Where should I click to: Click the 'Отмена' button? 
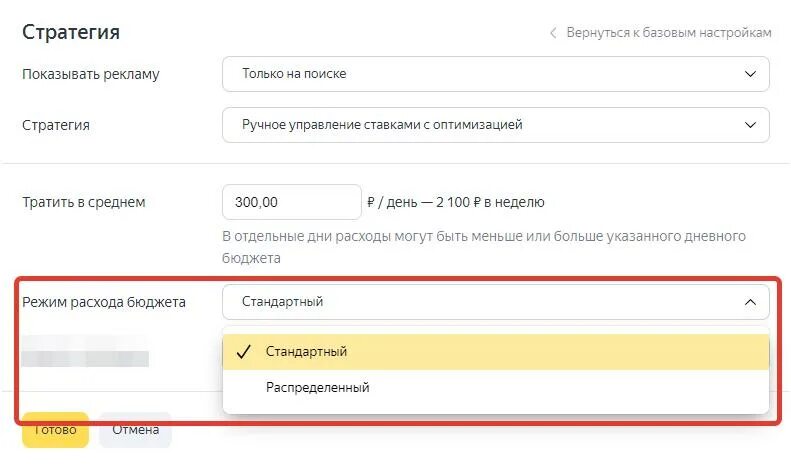pyautogui.click(x=135, y=430)
